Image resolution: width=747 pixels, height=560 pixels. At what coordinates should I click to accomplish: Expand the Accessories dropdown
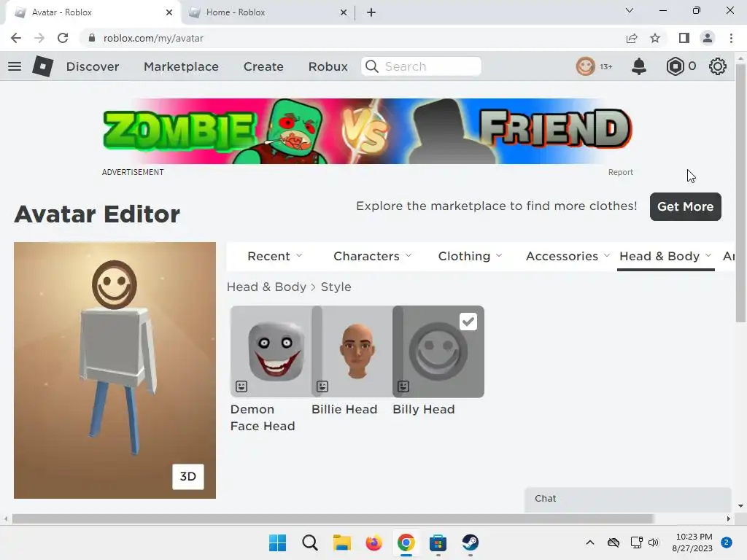pos(568,256)
